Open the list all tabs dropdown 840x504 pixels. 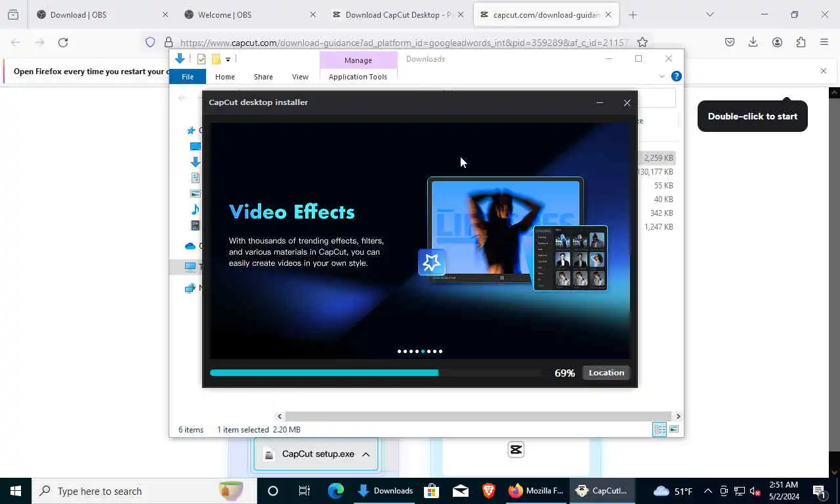pyautogui.click(x=709, y=14)
